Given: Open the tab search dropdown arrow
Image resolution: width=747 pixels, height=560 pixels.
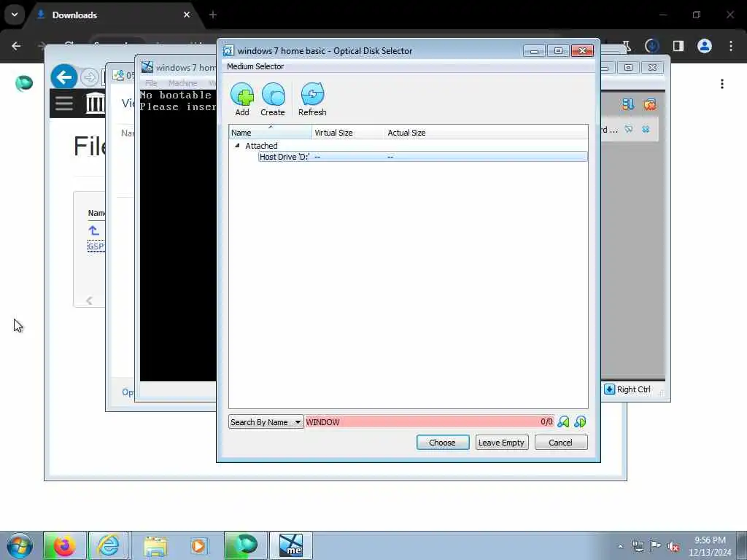Looking at the screenshot, I should pyautogui.click(x=15, y=15).
